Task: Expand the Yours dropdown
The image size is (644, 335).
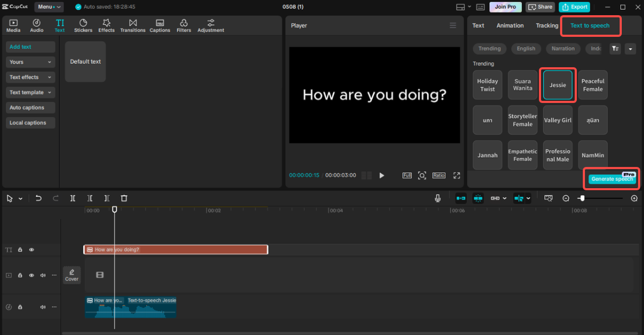Action: click(30, 62)
